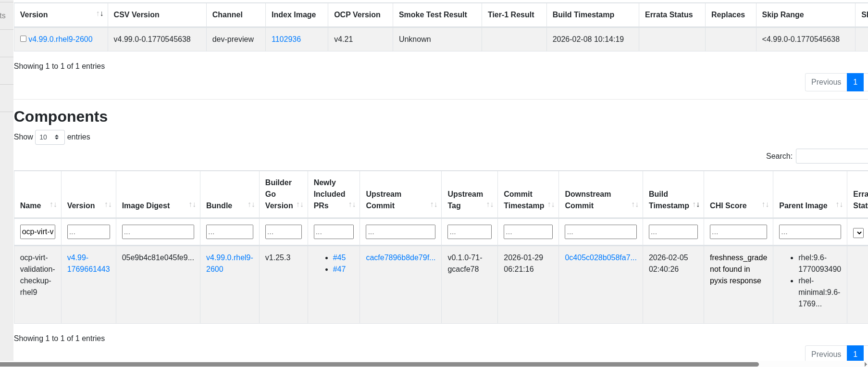
Task: Open upstream commit cacfe7896b8de79f link
Action: [x=400, y=258]
